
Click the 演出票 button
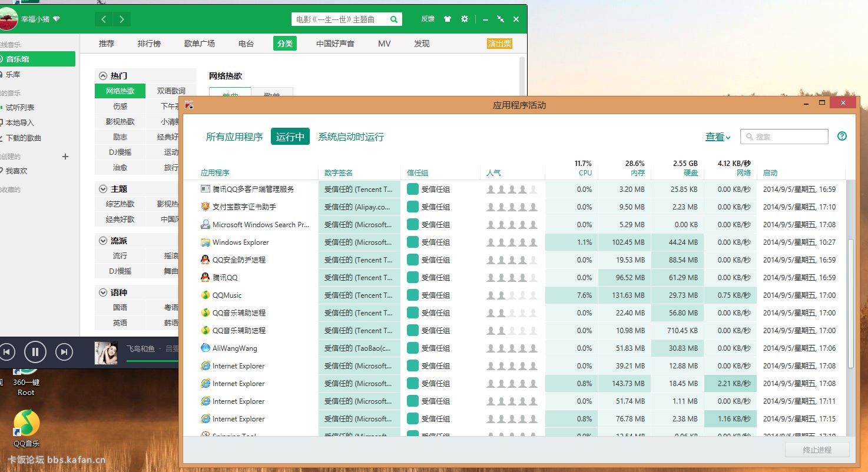coord(499,44)
